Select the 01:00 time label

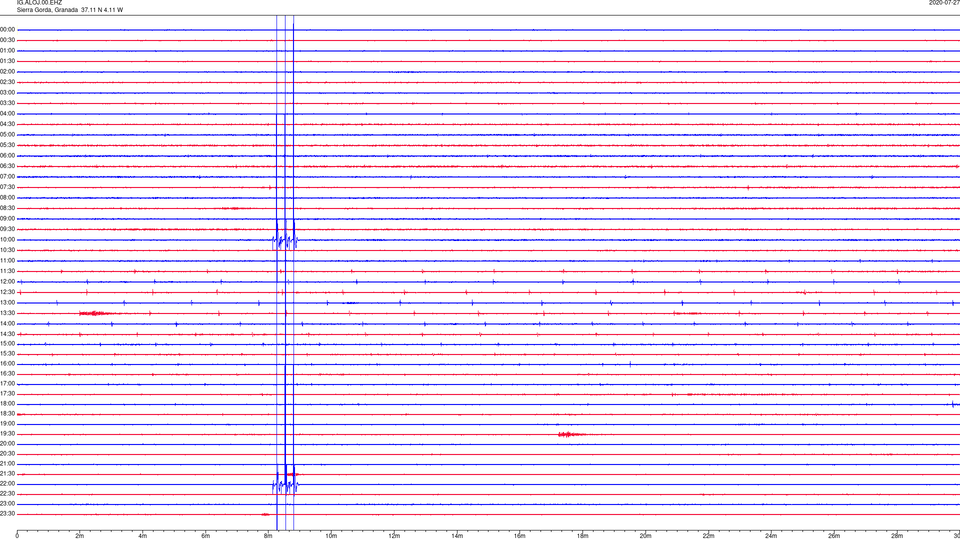pyautogui.click(x=7, y=51)
